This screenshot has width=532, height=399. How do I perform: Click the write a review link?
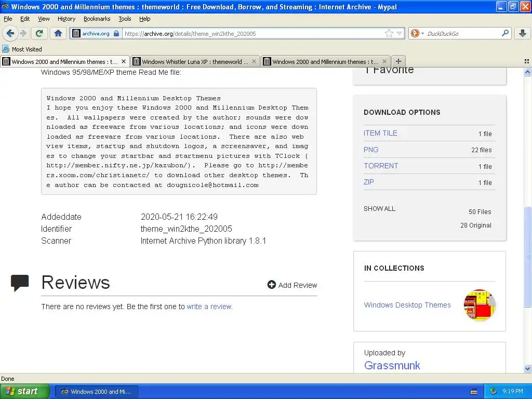coord(209,307)
